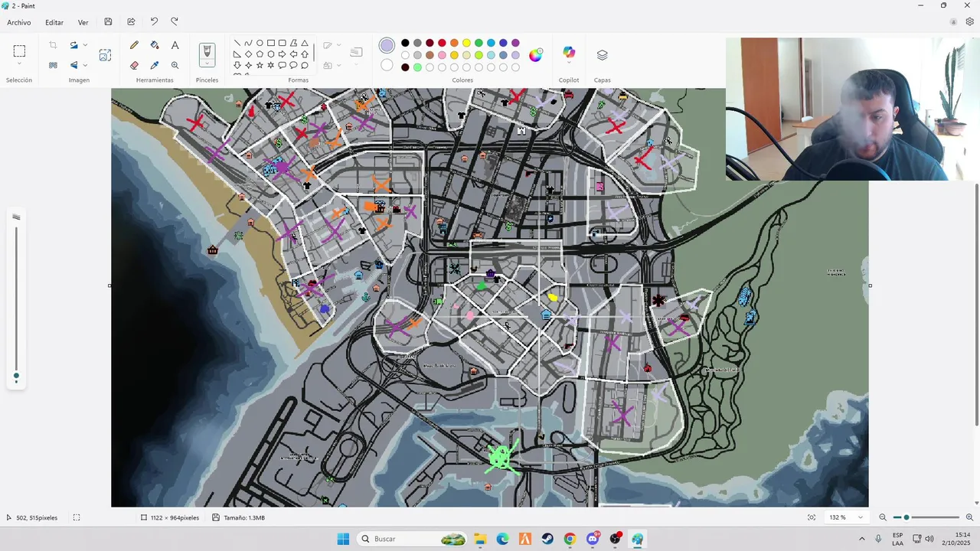Pick the yellow color swatch
This screenshot has height=551, width=980.
(x=466, y=43)
